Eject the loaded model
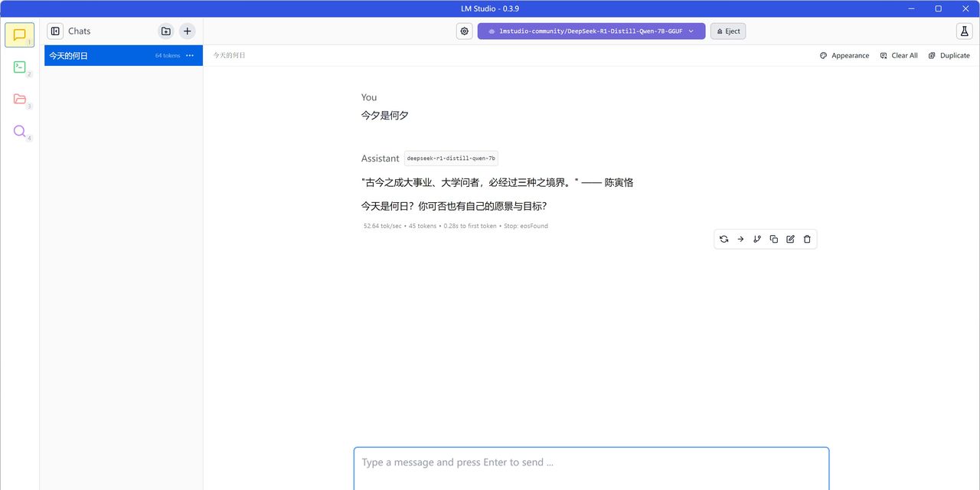This screenshot has width=980, height=490. (x=728, y=31)
